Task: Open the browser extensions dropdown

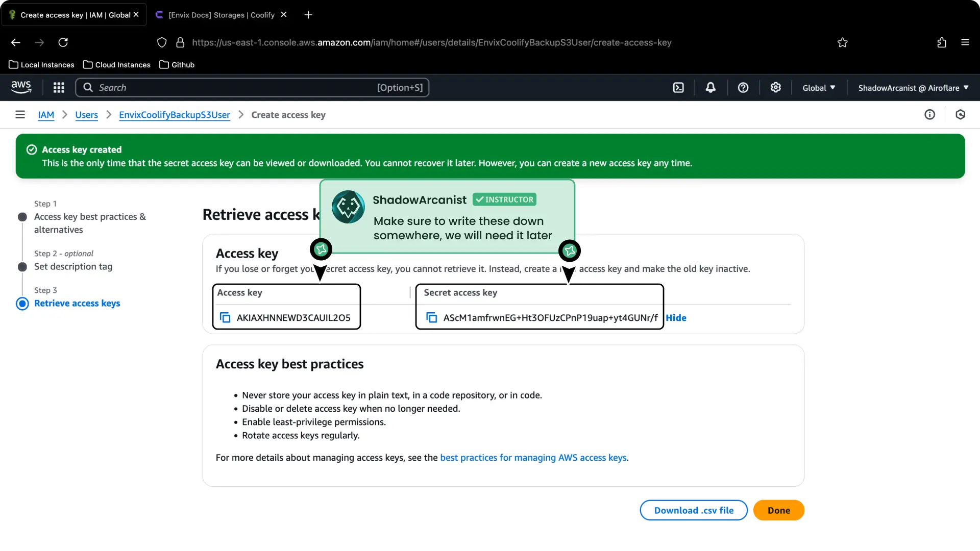Action: point(942,42)
